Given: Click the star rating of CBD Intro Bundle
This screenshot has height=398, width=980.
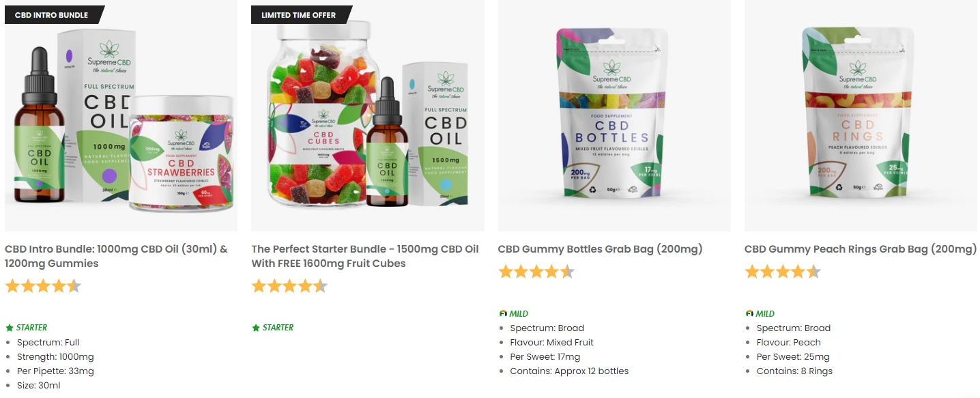Looking at the screenshot, I should point(43,286).
